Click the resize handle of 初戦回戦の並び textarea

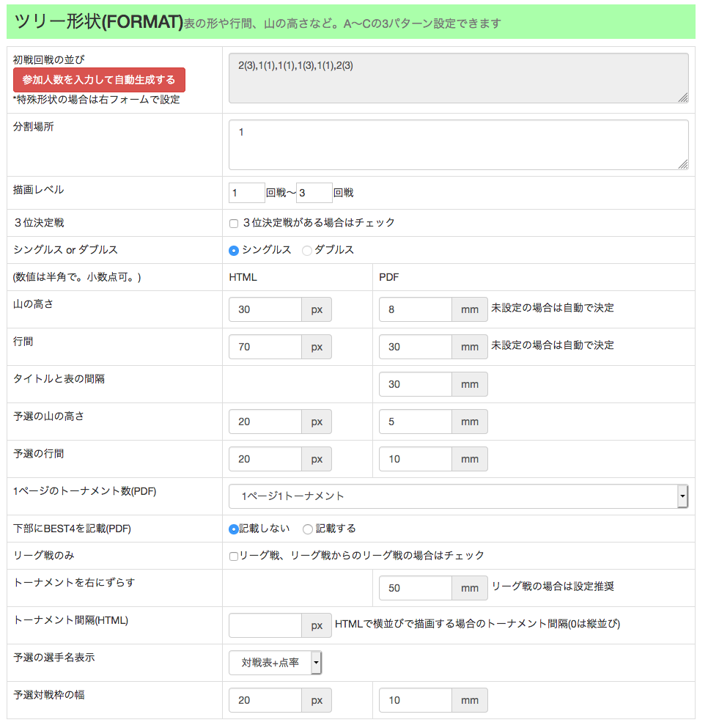[683, 98]
